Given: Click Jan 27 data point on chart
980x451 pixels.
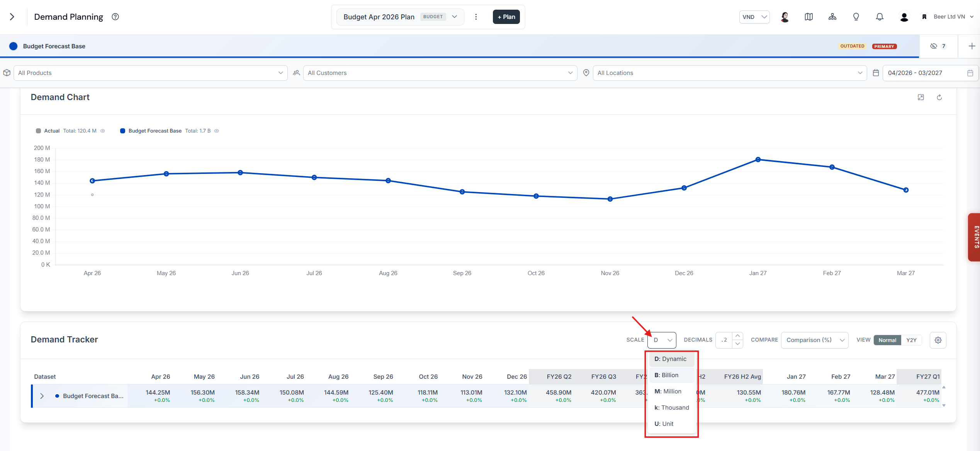Looking at the screenshot, I should pyautogui.click(x=758, y=160).
